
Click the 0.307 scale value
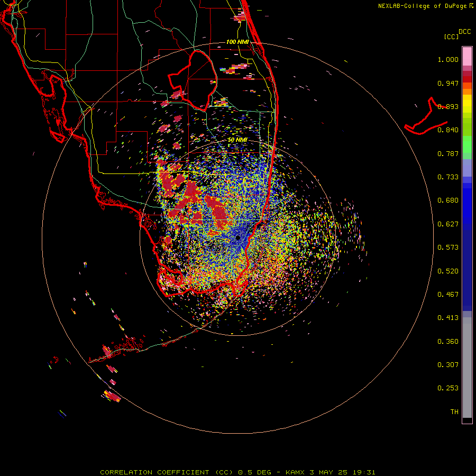click(x=448, y=365)
